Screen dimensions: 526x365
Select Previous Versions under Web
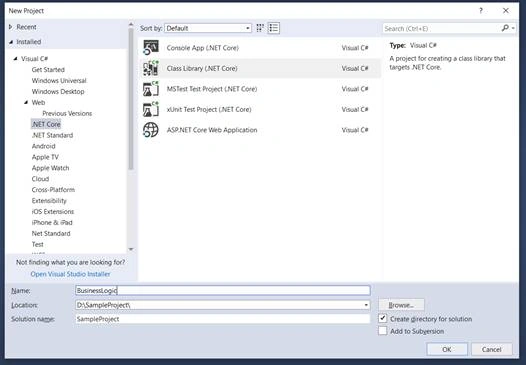pyautogui.click(x=67, y=113)
